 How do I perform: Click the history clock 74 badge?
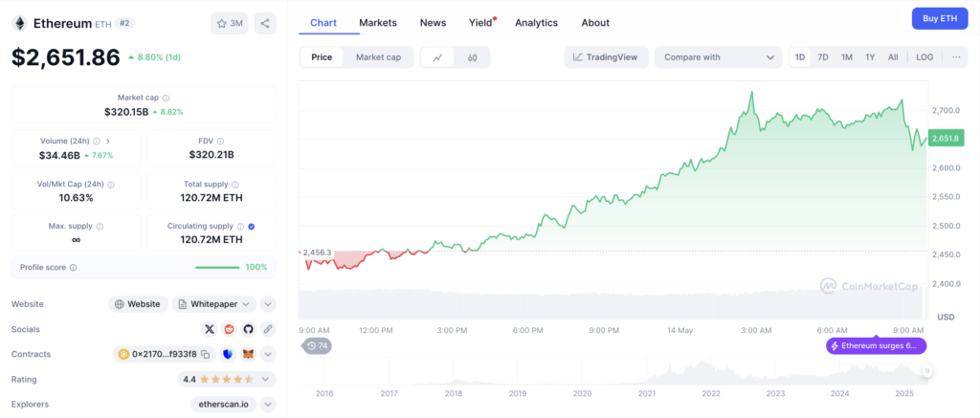click(318, 345)
